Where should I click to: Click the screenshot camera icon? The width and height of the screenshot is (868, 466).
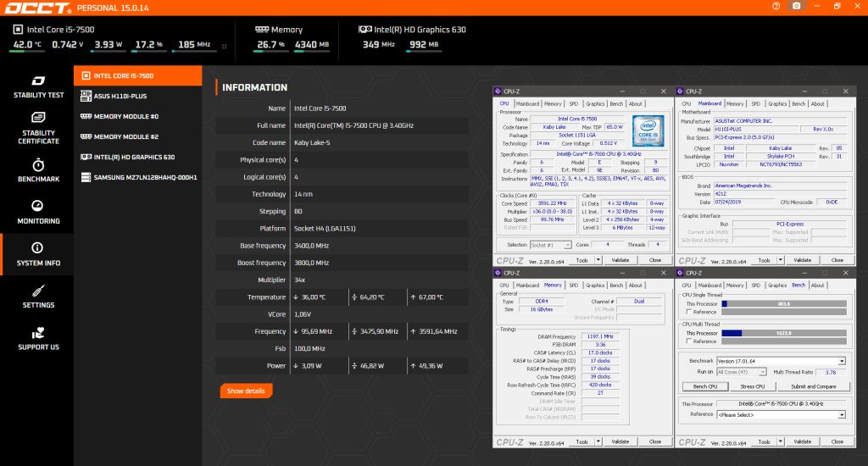pos(797,6)
